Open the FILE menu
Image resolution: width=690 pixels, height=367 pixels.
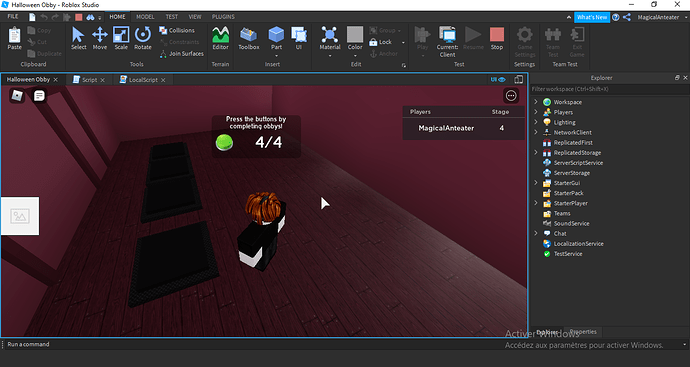click(x=13, y=17)
